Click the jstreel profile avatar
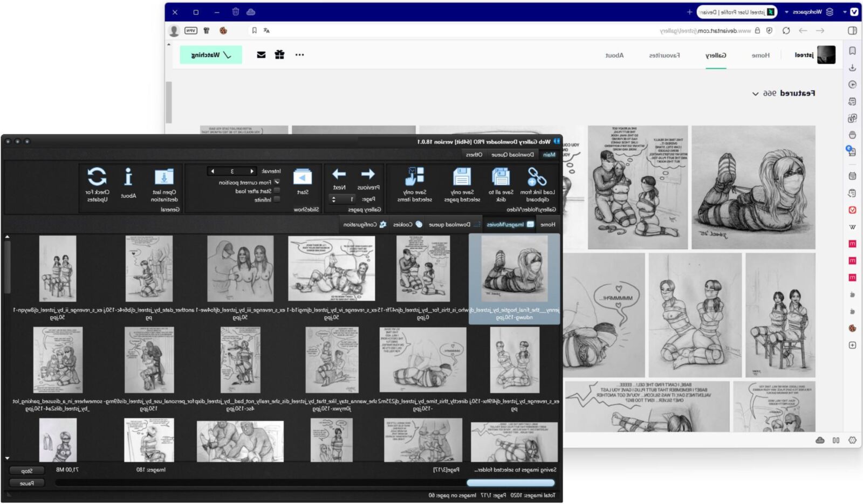 pyautogui.click(x=826, y=55)
